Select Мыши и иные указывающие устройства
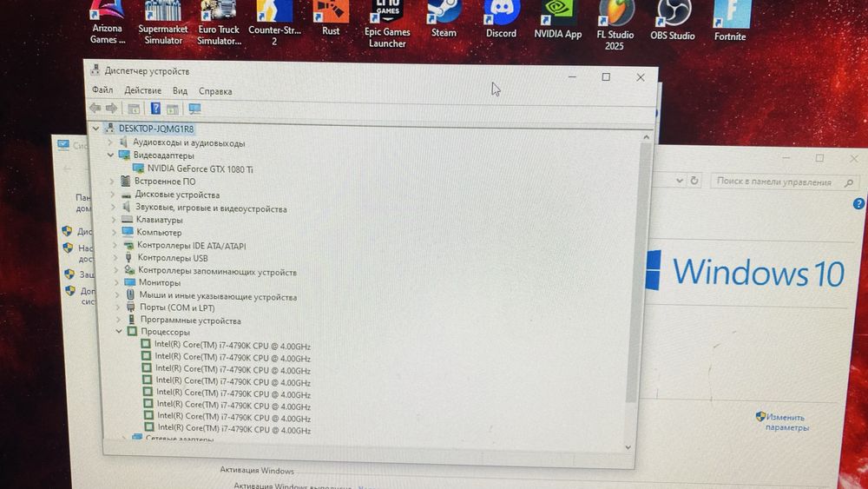This screenshot has height=489, width=868. coord(218,297)
